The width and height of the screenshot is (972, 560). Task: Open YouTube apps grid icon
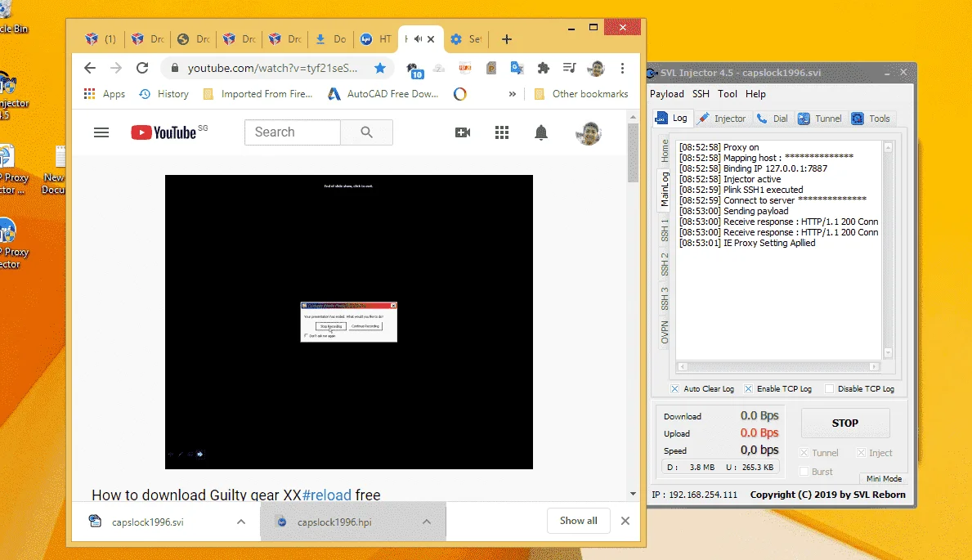501,132
